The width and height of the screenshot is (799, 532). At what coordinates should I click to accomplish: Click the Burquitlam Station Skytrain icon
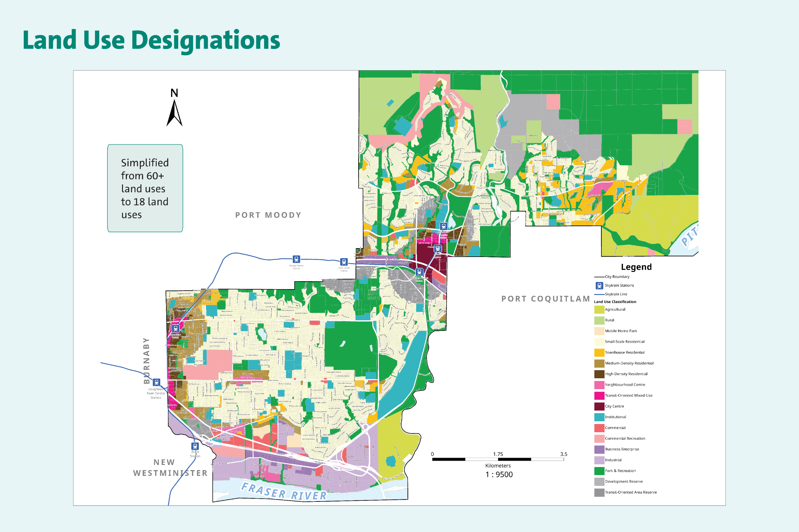point(175,328)
